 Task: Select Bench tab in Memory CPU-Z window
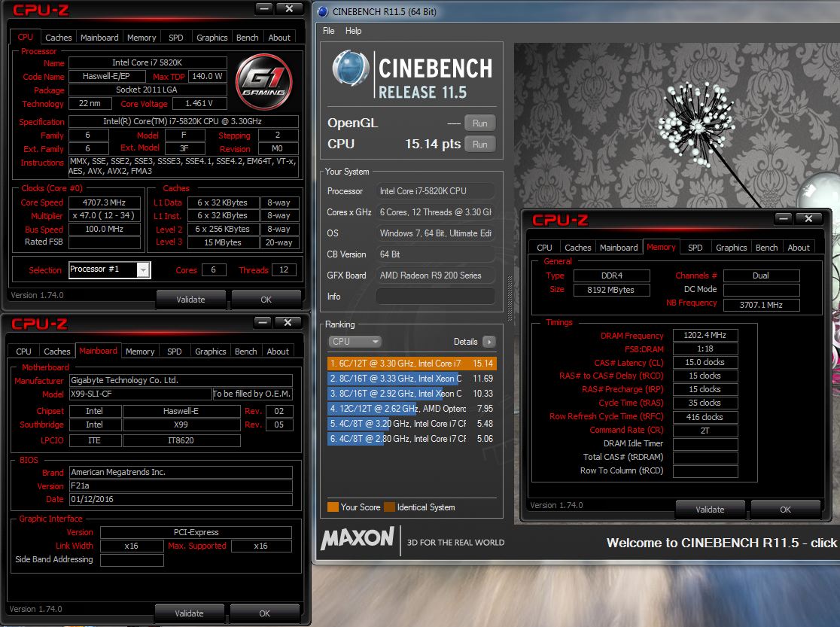766,248
